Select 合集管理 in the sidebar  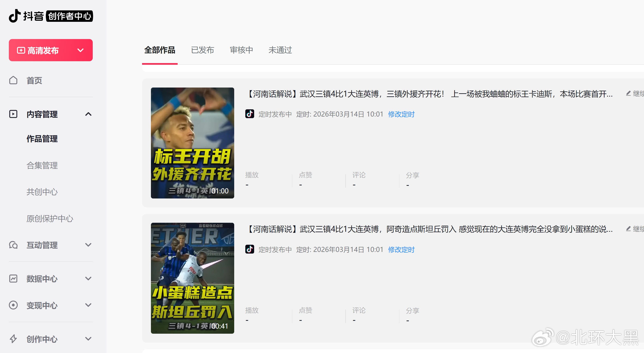(x=42, y=165)
